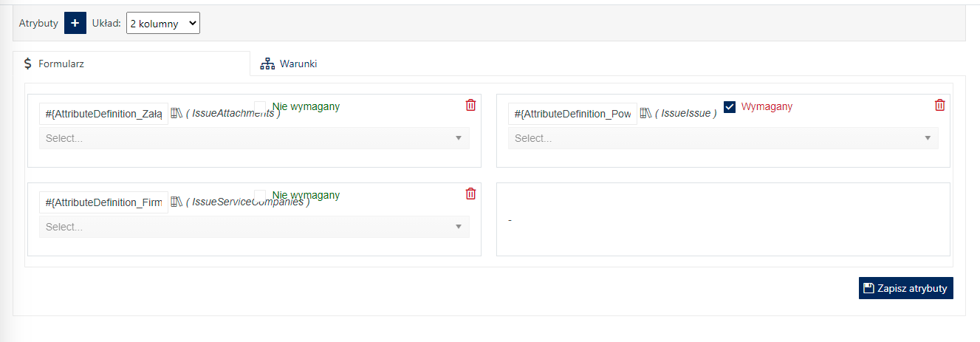Click the AttributeDefinition_Pow text field
980x342 pixels.
click(572, 114)
